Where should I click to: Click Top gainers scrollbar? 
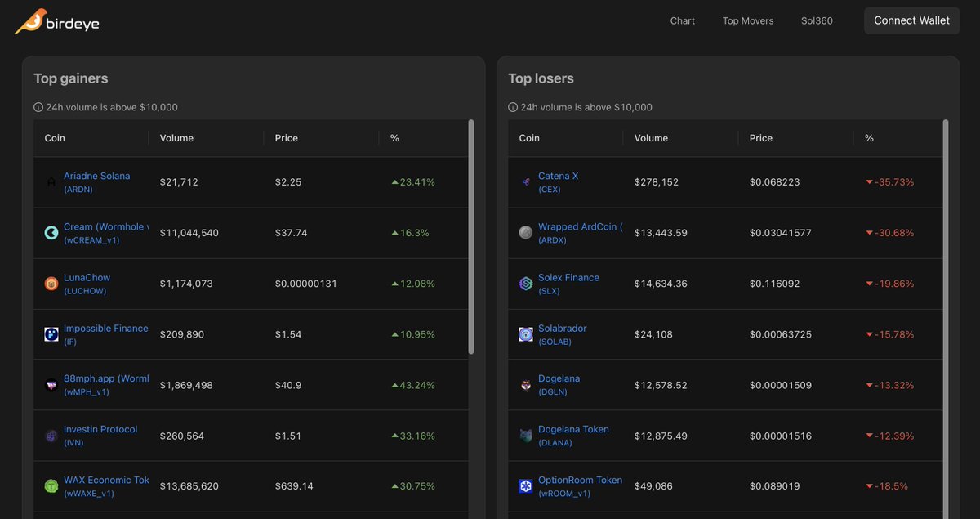pyautogui.click(x=470, y=237)
